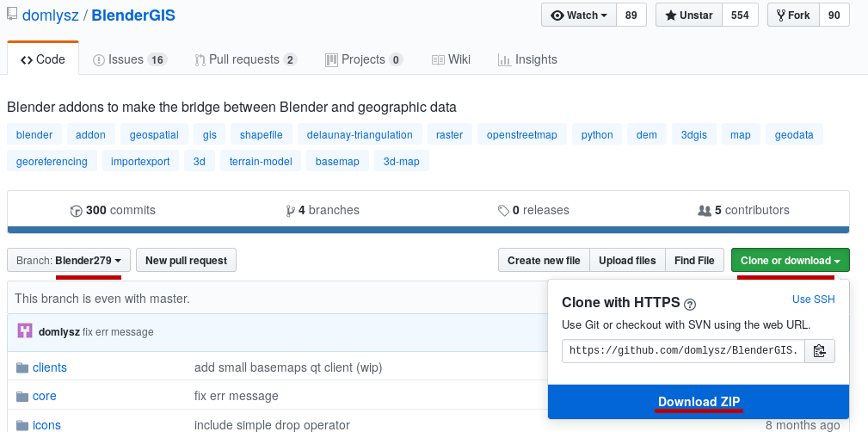Click Create new file button

(x=545, y=260)
